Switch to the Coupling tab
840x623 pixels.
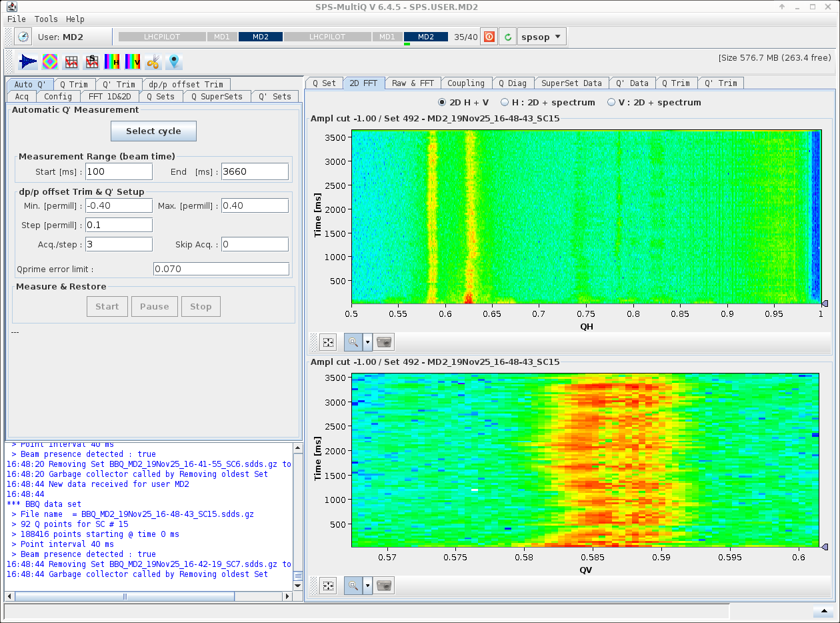click(465, 83)
